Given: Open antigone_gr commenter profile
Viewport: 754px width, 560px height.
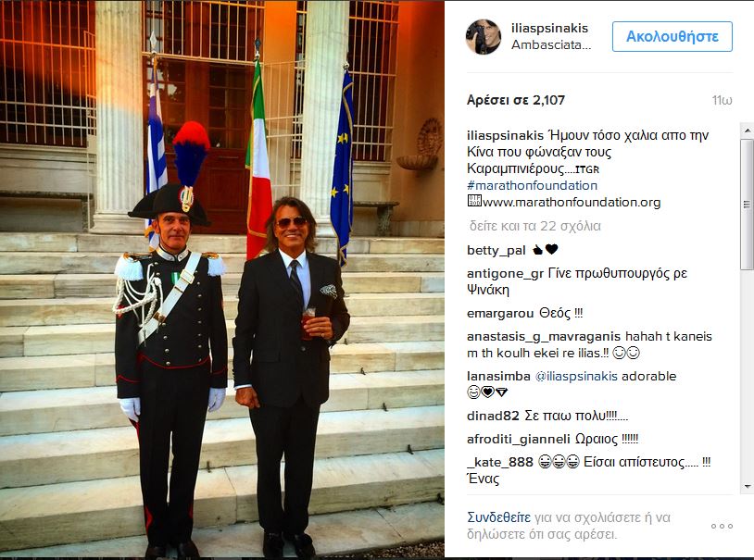Looking at the screenshot, I should click(x=505, y=273).
